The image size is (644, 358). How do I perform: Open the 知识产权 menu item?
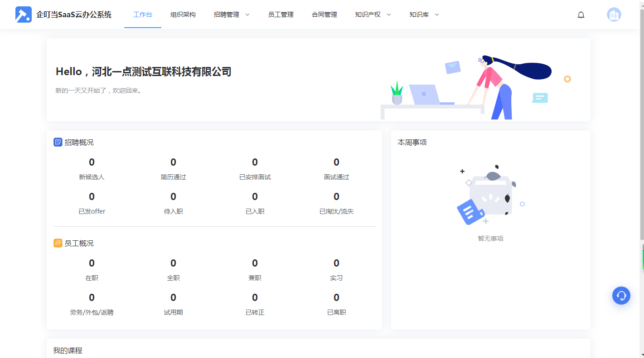coord(368,14)
